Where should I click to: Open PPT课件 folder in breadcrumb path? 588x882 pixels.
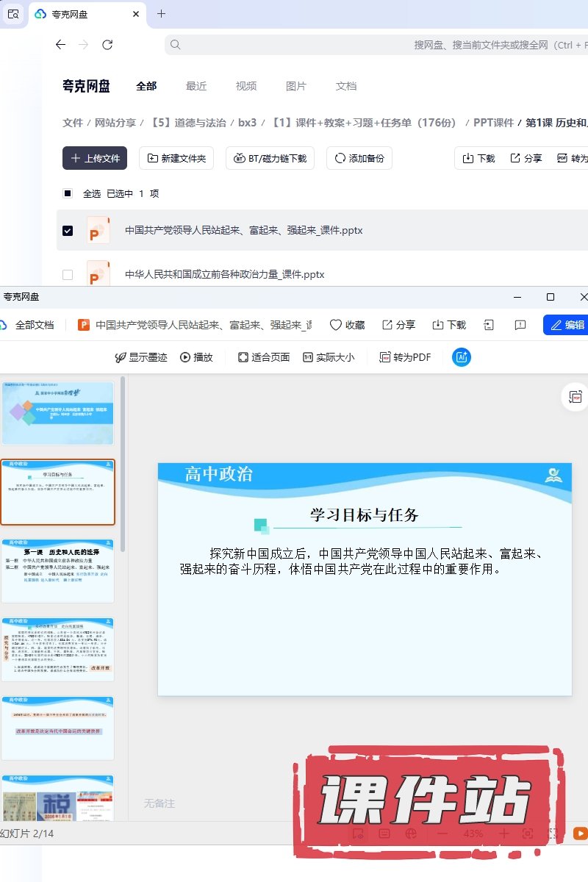tap(493, 123)
